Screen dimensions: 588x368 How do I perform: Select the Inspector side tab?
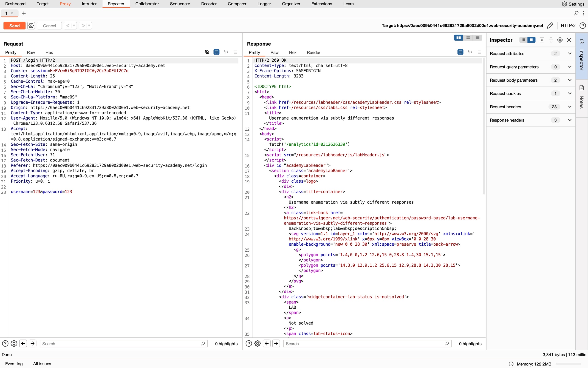click(581, 56)
